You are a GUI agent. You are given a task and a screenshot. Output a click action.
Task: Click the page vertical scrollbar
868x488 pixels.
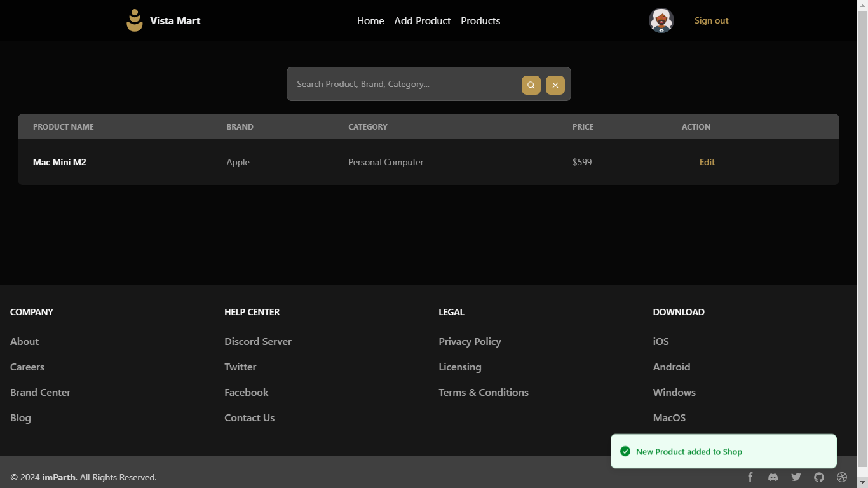[862, 244]
